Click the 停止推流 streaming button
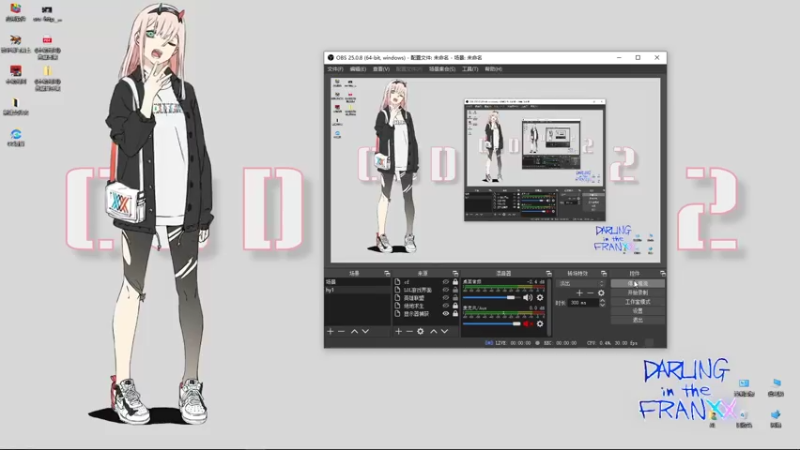Image resolution: width=800 pixels, height=450 pixels. point(638,284)
